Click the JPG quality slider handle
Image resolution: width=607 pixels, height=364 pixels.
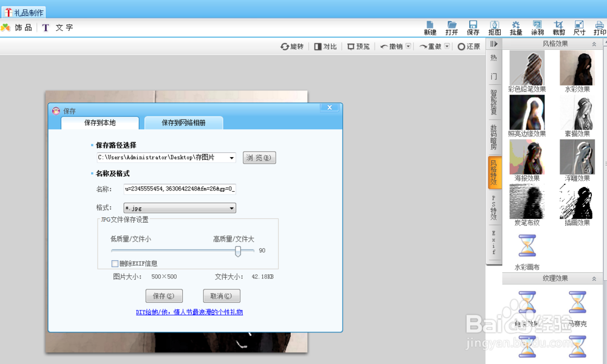pos(238,251)
